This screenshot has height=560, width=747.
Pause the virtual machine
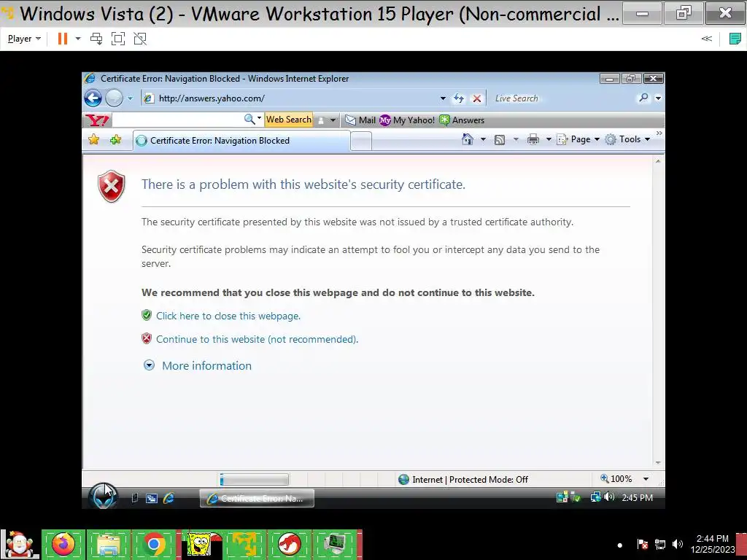[x=63, y=39]
